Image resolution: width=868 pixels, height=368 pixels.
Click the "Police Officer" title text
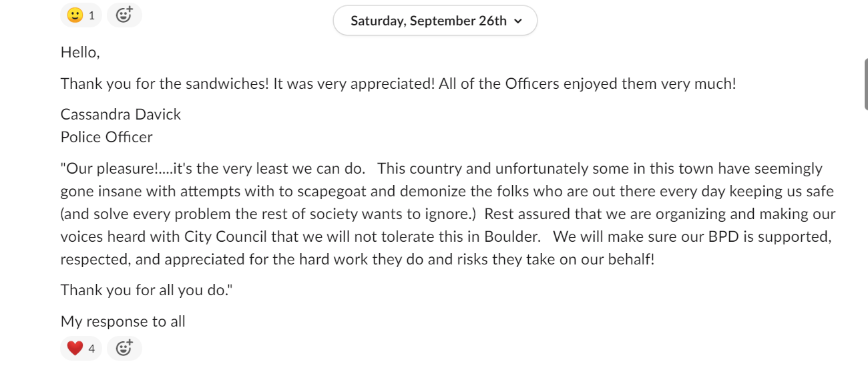point(107,137)
